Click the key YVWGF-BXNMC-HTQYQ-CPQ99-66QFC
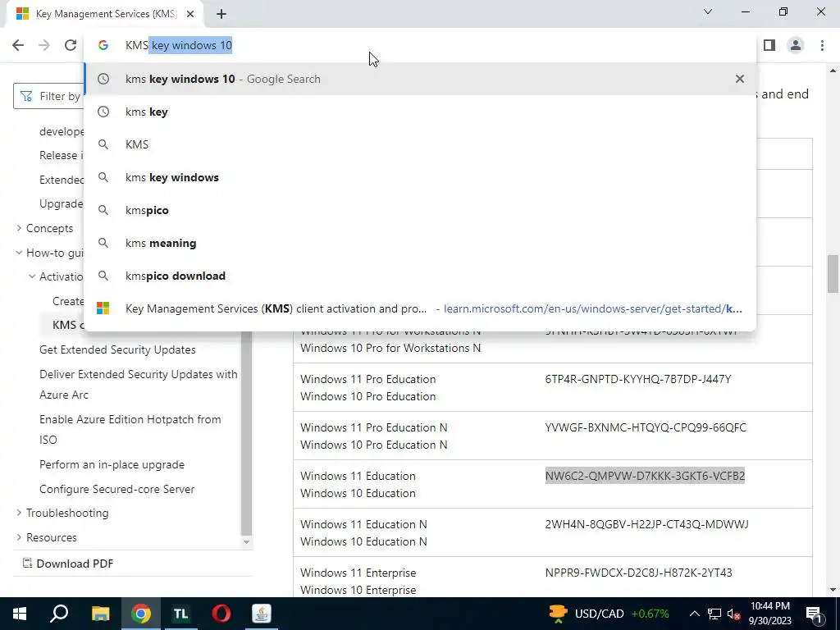This screenshot has width=840, height=630. [x=645, y=427]
